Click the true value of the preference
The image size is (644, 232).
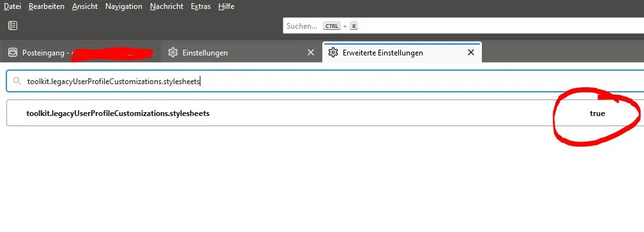(x=597, y=113)
